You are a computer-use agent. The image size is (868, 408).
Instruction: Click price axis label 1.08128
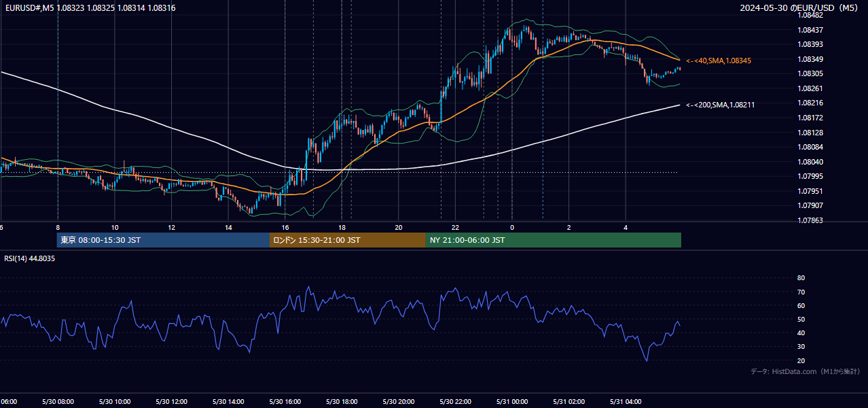pyautogui.click(x=810, y=133)
